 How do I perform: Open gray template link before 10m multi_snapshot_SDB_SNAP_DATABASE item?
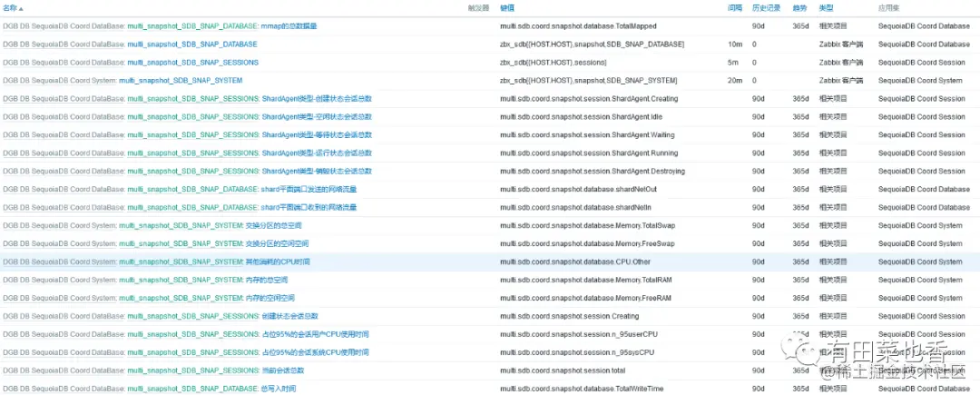pyautogui.click(x=64, y=44)
